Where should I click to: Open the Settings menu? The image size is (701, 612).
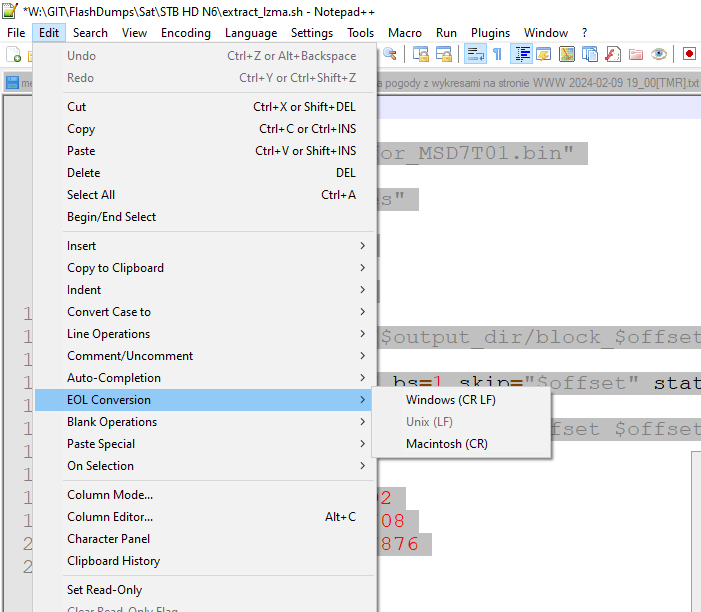point(312,33)
